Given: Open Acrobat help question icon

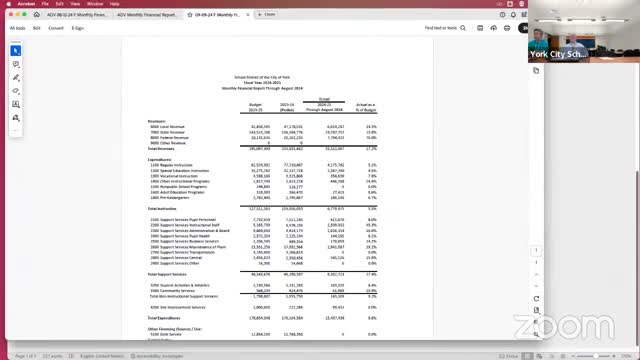Looking at the screenshot, I should pos(502,14).
